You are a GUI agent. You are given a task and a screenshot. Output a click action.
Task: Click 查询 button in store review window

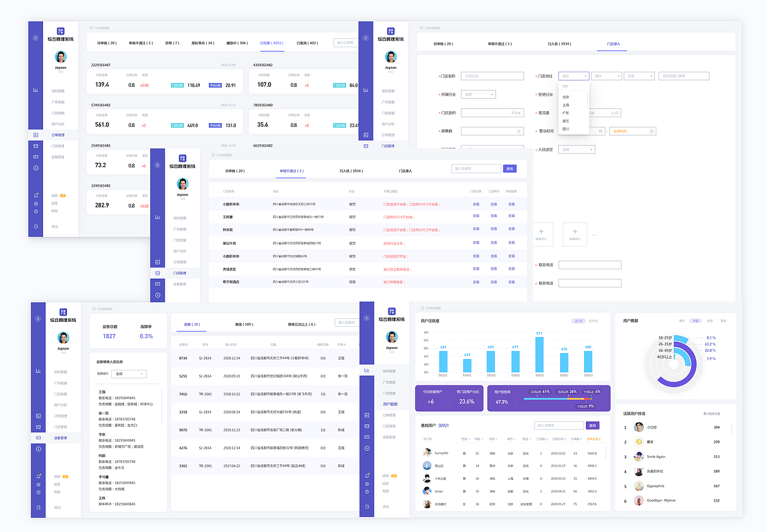[510, 169]
